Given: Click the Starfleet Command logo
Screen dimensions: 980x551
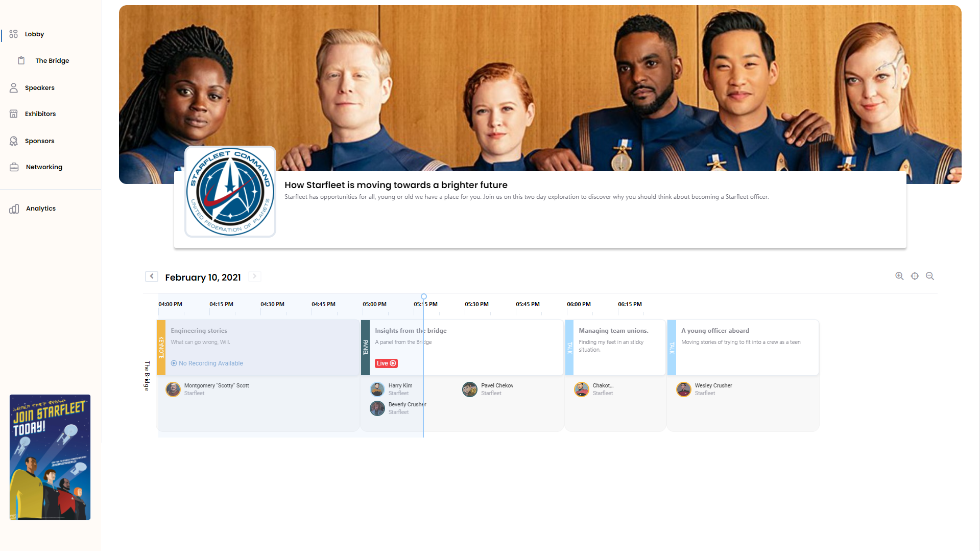Looking at the screenshot, I should pos(230,192).
